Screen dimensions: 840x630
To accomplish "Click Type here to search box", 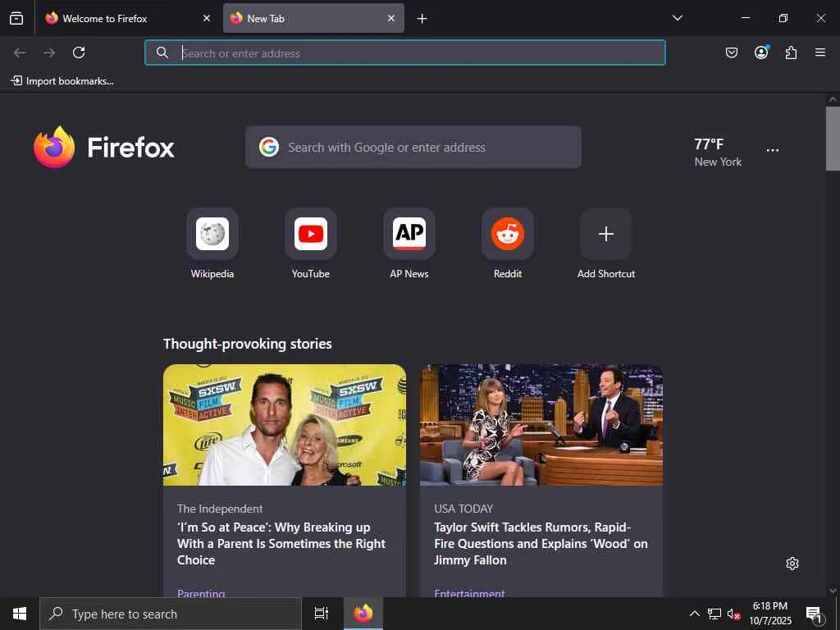I will click(x=171, y=614).
